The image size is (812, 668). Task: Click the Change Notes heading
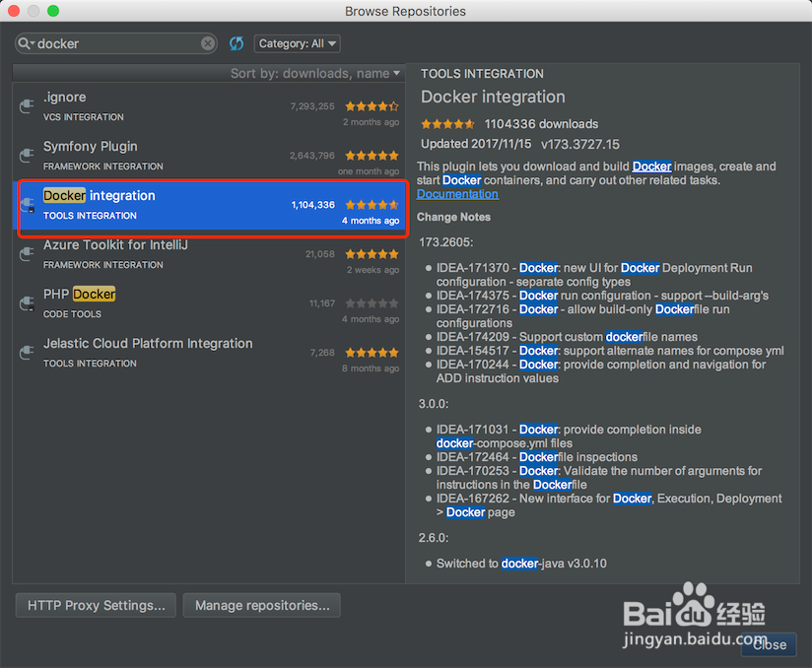point(453,217)
